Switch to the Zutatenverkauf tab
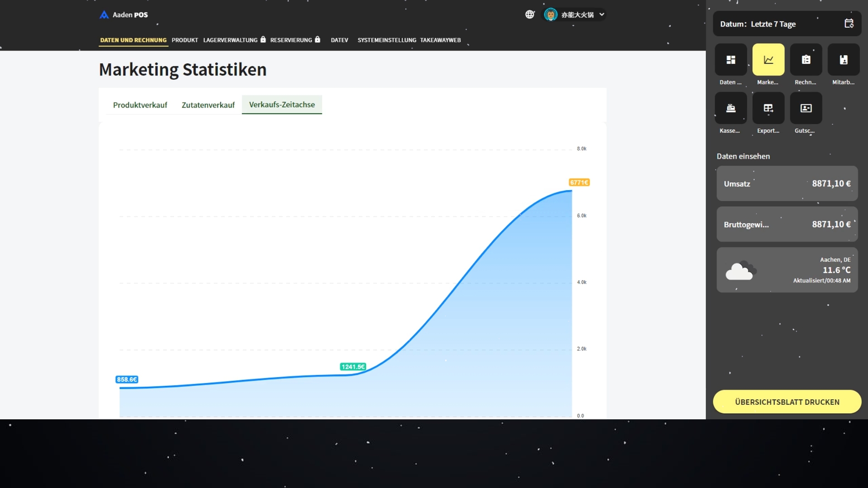Viewport: 868px width, 488px height. (x=208, y=105)
